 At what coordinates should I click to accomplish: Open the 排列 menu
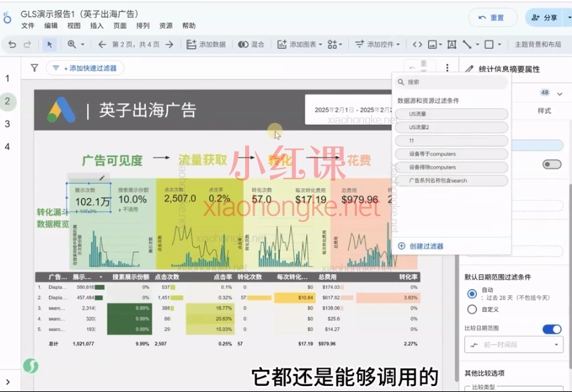tap(143, 25)
